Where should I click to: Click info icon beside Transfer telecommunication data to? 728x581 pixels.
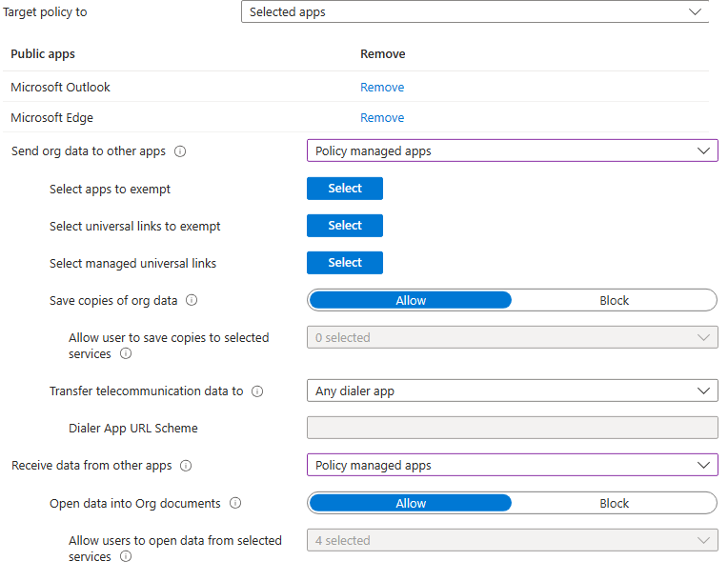point(257,391)
